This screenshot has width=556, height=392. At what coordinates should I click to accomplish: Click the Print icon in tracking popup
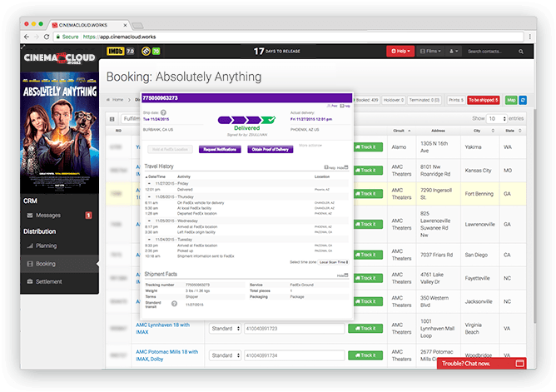(334, 107)
